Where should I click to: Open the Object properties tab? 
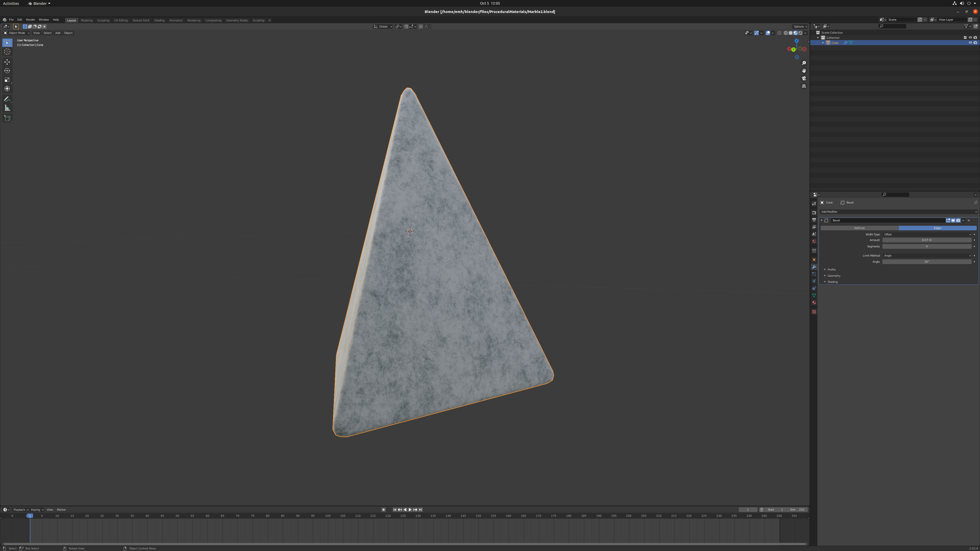pos(814,260)
